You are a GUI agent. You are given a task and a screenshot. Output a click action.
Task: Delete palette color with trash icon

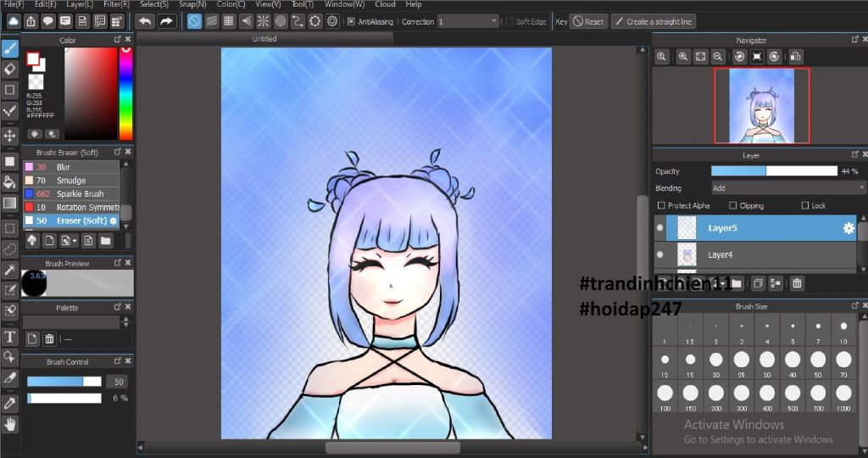pos(49,338)
